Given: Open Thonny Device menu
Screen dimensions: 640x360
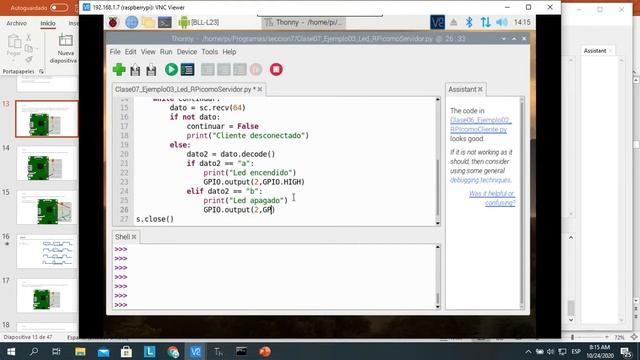Looking at the screenshot, I should (187, 52).
